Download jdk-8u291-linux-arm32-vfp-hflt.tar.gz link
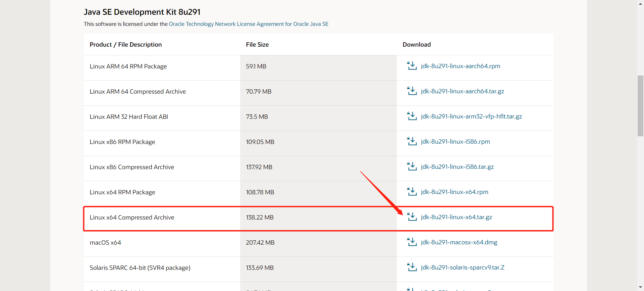644x291 pixels. click(x=471, y=116)
